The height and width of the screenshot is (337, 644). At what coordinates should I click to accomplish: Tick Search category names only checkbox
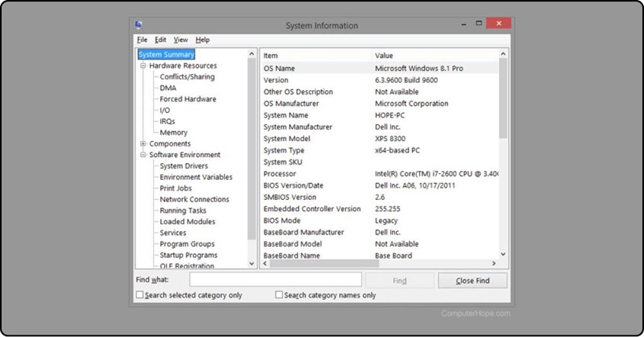[279, 294]
